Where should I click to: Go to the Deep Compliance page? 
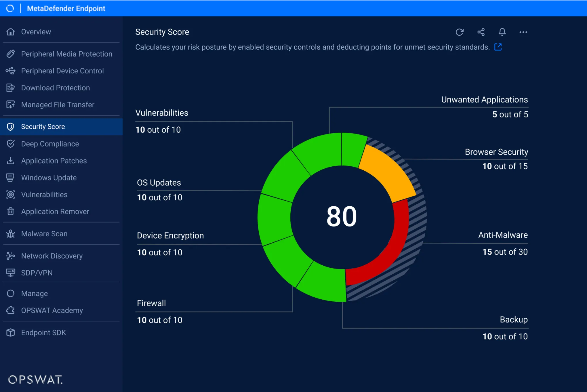(x=50, y=144)
